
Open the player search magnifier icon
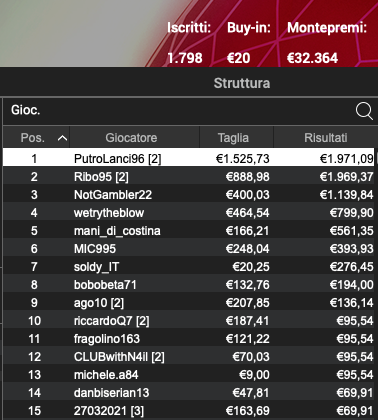click(364, 111)
